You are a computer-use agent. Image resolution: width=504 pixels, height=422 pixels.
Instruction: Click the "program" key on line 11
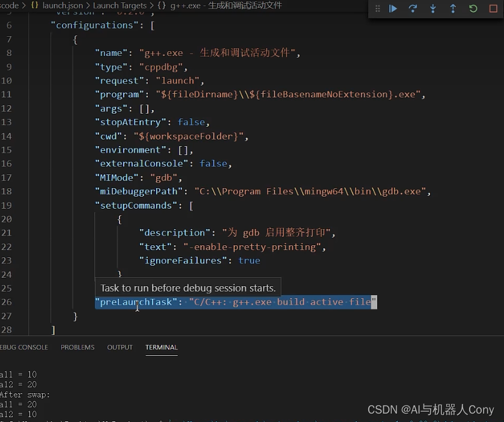click(x=120, y=94)
